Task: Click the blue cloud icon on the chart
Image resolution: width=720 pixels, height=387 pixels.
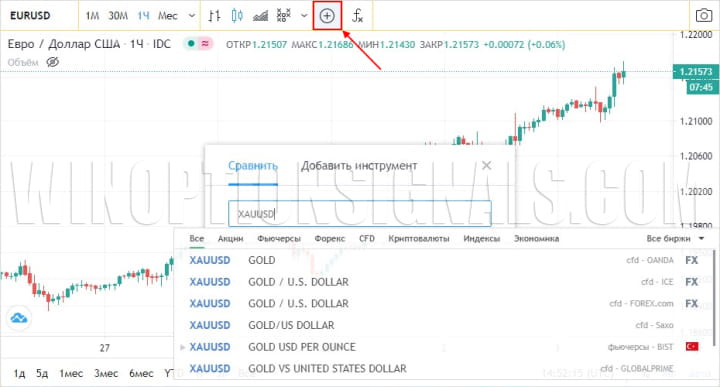Action: coord(19,318)
